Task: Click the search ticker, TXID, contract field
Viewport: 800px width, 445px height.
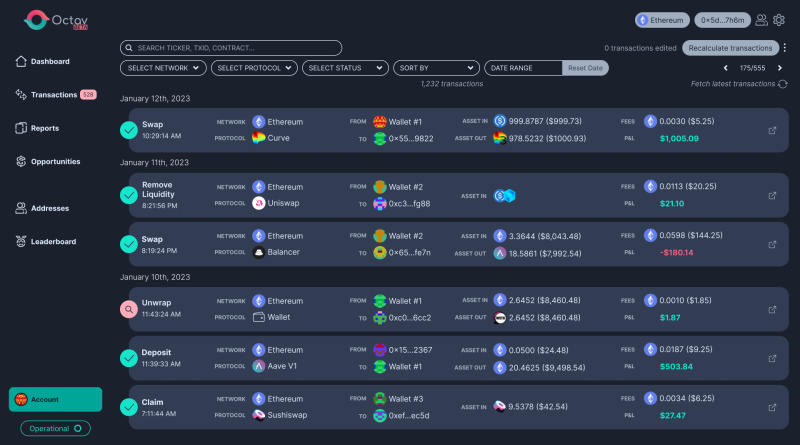Action: [231, 48]
